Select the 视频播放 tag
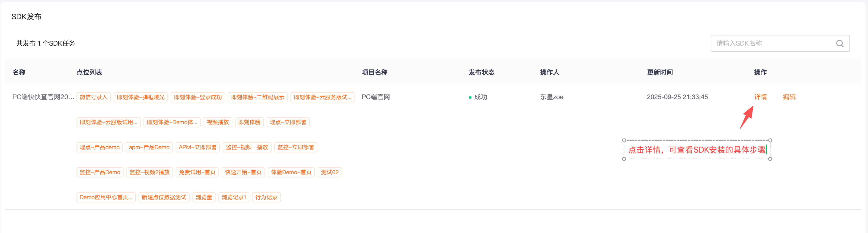868x233 pixels. (218, 122)
